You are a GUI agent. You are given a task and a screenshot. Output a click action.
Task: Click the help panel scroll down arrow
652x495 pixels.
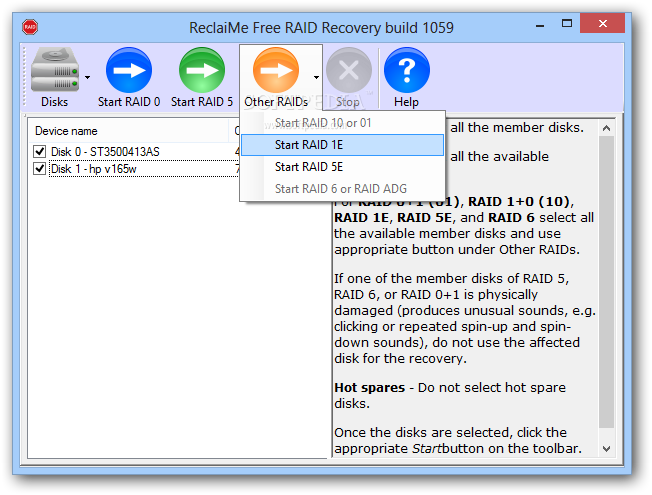pyautogui.click(x=606, y=449)
